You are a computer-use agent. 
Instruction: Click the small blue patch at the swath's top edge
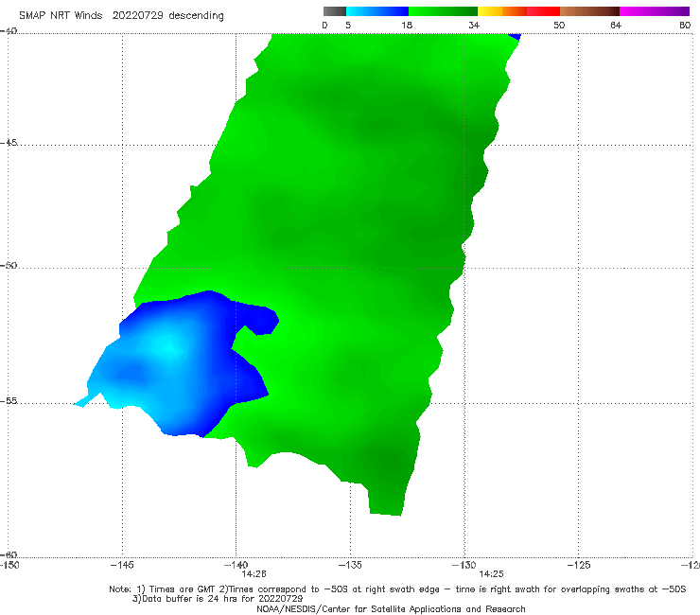(x=516, y=37)
